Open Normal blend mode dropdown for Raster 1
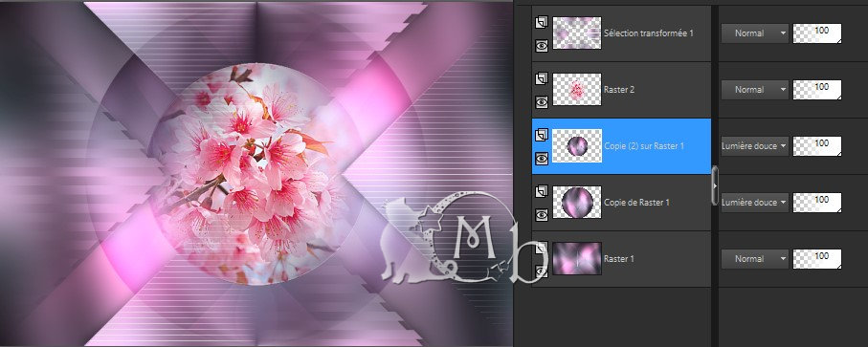 (x=754, y=259)
